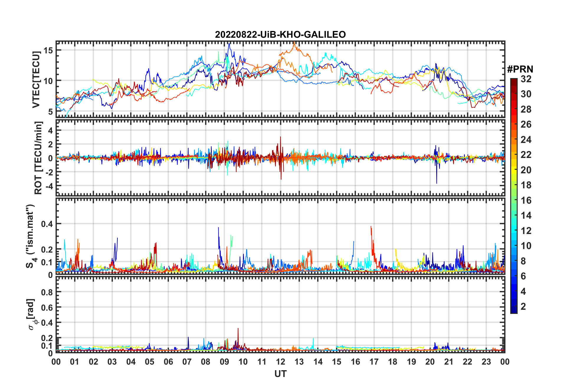This screenshot has width=561, height=392.
Task: Click the 0.6 tick label on the sigma-phi axis
Action: [x=47, y=307]
